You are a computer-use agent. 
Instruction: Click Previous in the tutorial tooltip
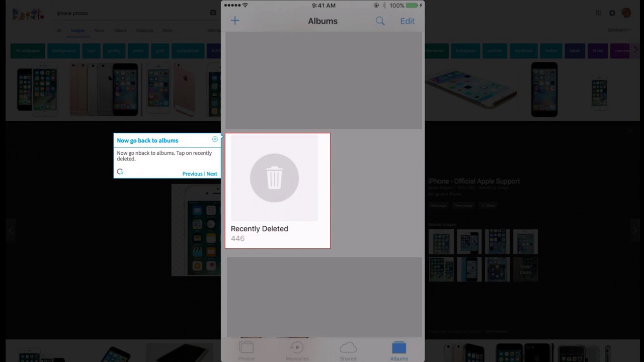click(192, 174)
